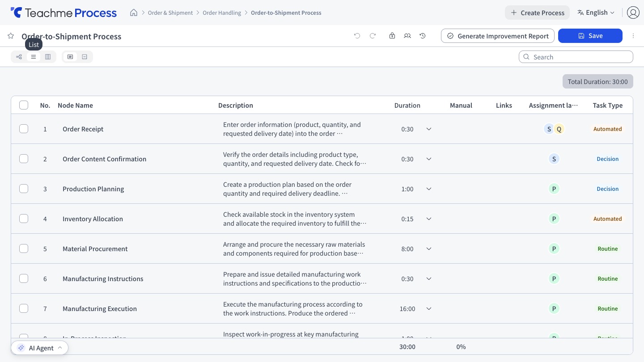Open the English language dropdown
This screenshot has width=644, height=362.
(x=596, y=13)
